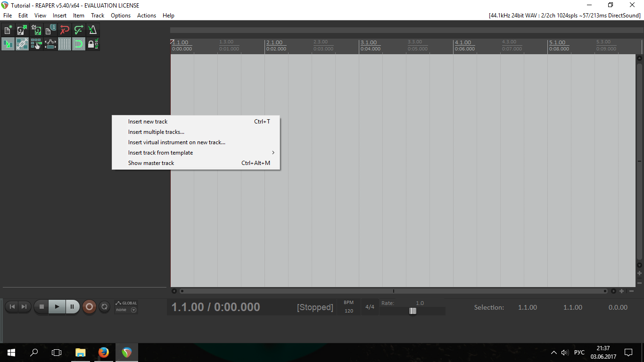Click the REAPER taskbar icon
This screenshot has width=644, height=362.
point(126,353)
